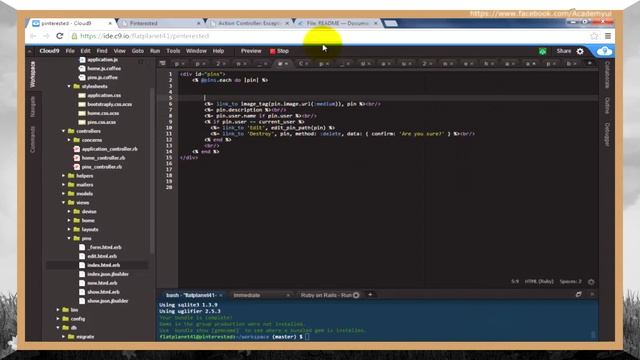This screenshot has height=360, width=640.
Task: Open the HTML (Ruby) syntax selector in status bar
Action: click(x=539, y=282)
